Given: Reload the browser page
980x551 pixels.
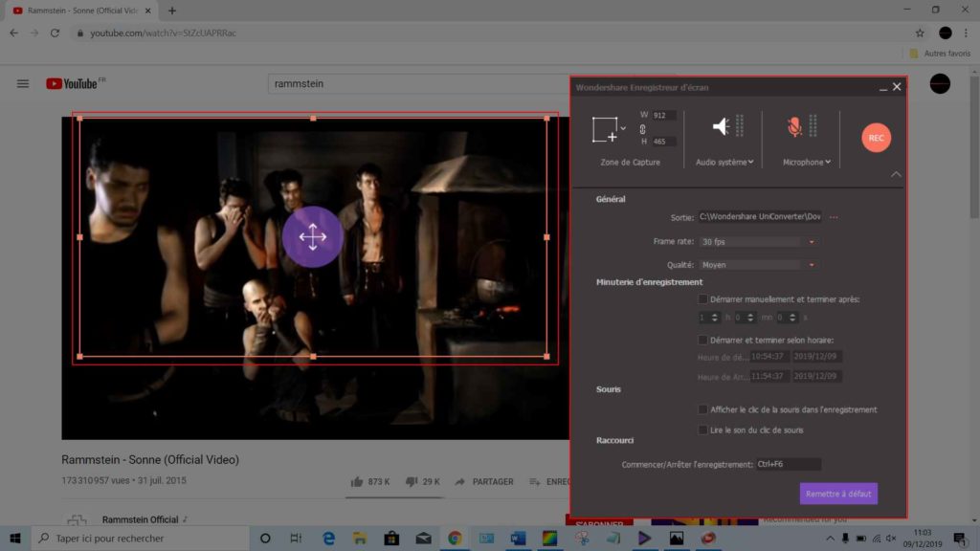Looking at the screenshot, I should point(55,33).
